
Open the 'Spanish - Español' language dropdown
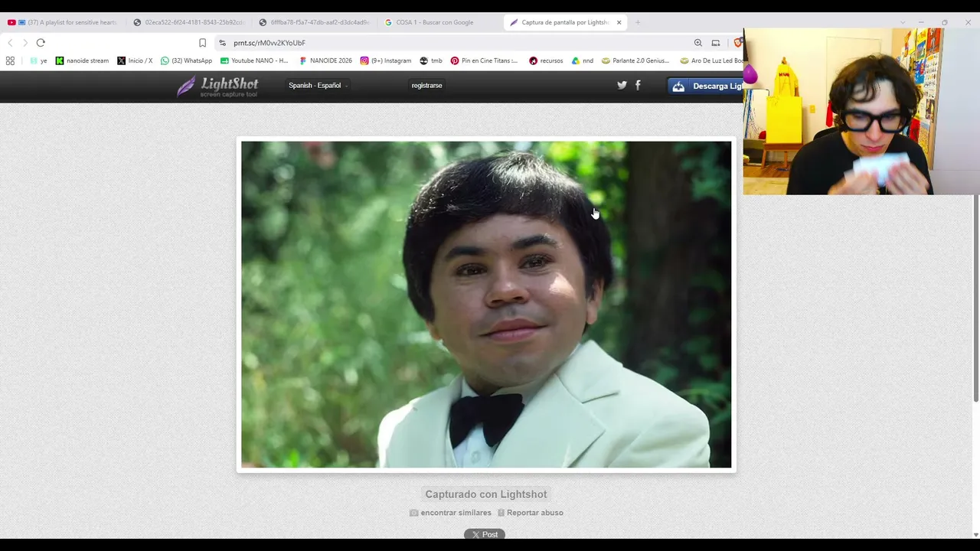318,86
